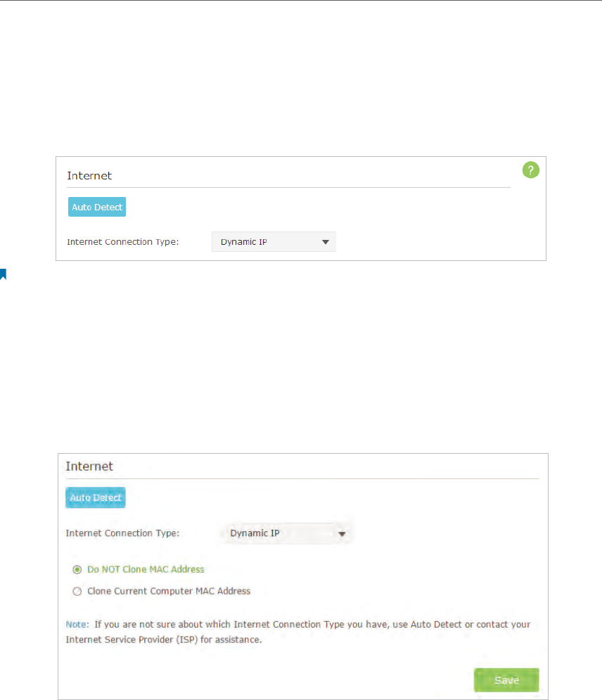Click the Internet heading beside the help icon
The image size is (602, 700).
(x=89, y=175)
